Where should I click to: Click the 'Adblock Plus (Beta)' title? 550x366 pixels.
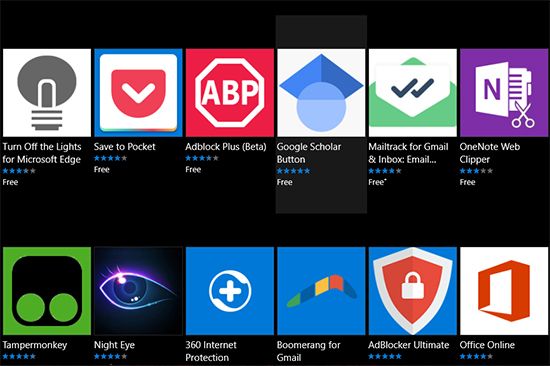pyautogui.click(x=226, y=147)
